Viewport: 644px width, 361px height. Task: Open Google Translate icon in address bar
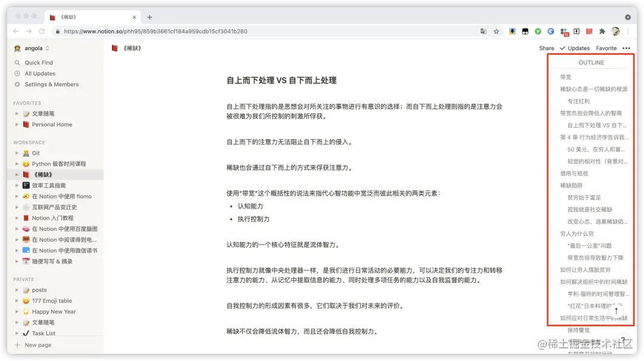483,31
